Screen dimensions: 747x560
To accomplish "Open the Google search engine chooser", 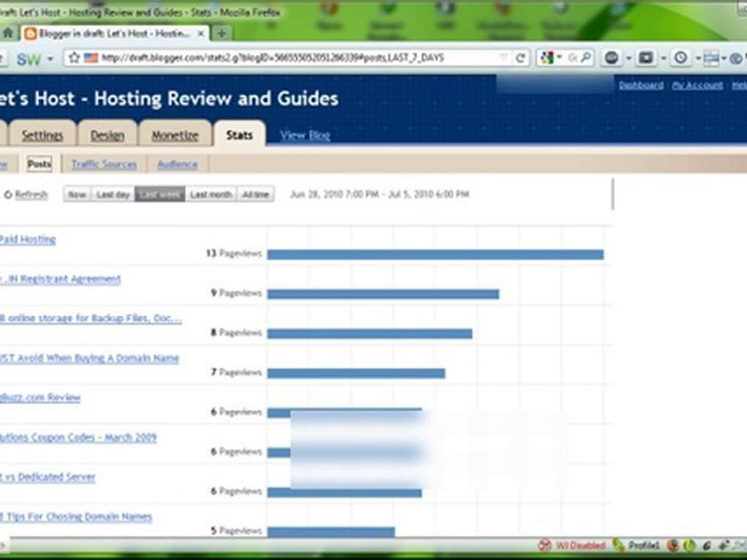I will pyautogui.click(x=550, y=58).
